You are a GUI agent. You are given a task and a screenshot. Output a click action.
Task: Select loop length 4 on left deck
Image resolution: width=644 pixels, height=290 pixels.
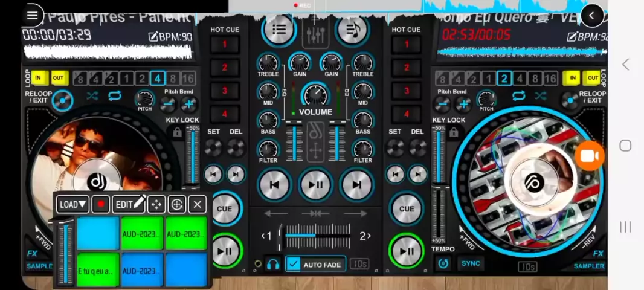(157, 78)
